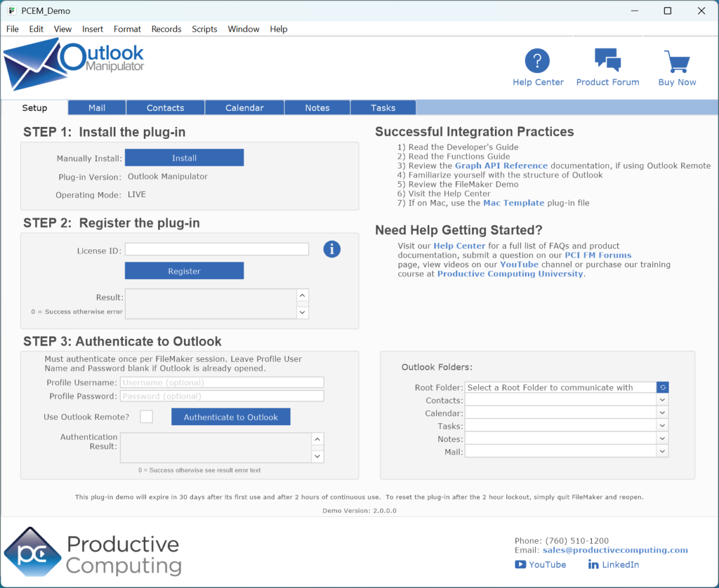Image resolution: width=719 pixels, height=588 pixels.
Task: Switch to the Tasks tab
Action: [383, 108]
